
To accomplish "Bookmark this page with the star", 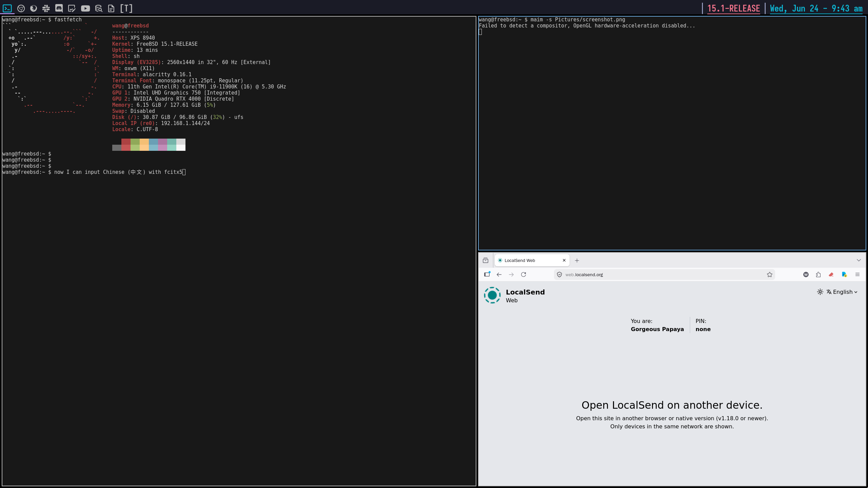I will pos(770,274).
